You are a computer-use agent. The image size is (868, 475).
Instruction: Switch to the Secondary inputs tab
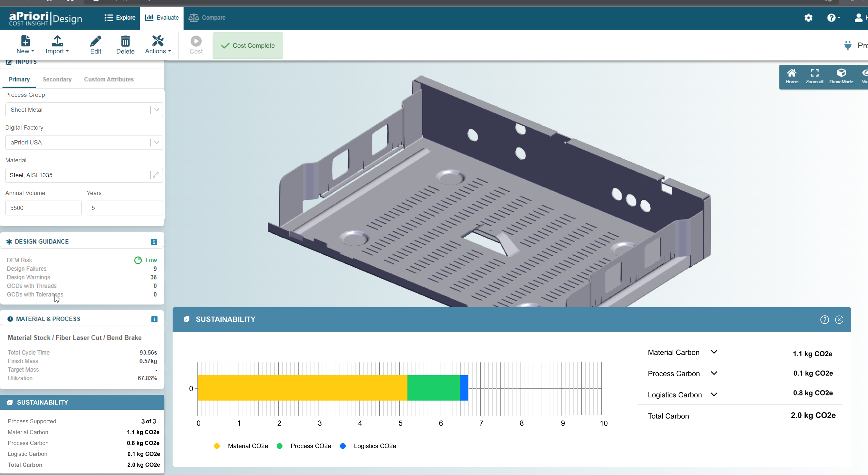click(57, 79)
